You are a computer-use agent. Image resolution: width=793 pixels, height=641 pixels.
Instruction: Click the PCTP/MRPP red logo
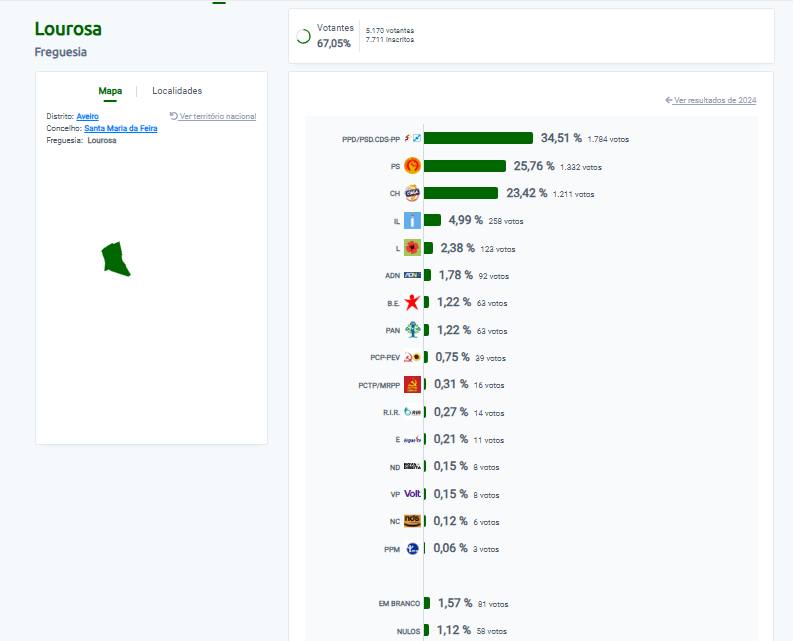click(412, 385)
